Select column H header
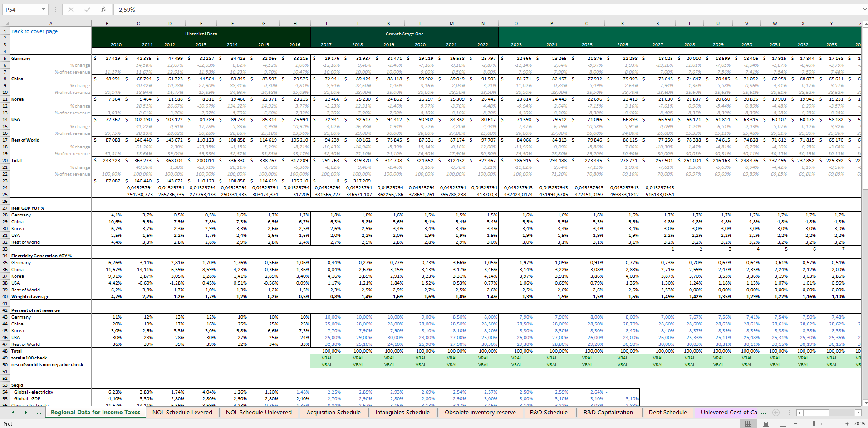 coord(295,24)
